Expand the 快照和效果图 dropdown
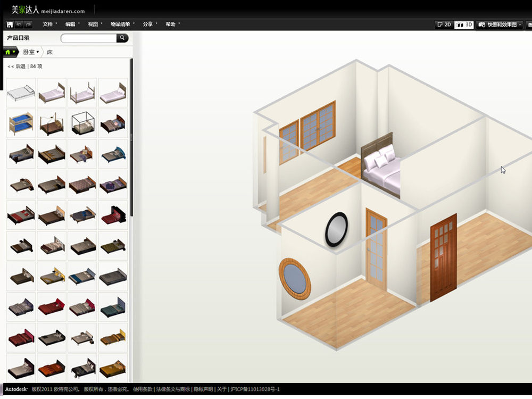532x399 pixels. [500, 24]
